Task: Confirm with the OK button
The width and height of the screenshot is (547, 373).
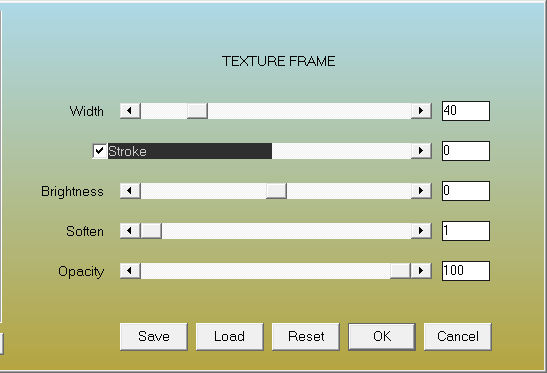Action: pyautogui.click(x=382, y=336)
